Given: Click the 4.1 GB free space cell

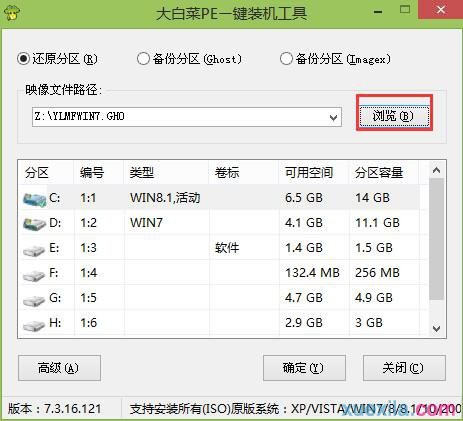Looking at the screenshot, I should (x=304, y=223).
